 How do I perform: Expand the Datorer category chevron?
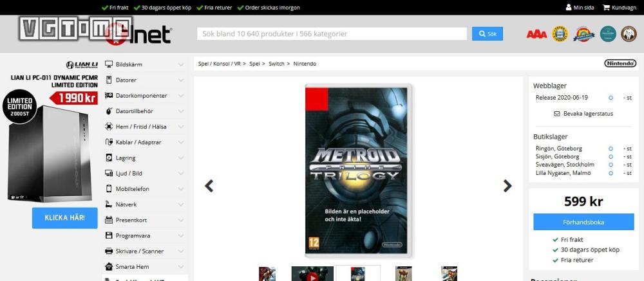click(x=181, y=80)
